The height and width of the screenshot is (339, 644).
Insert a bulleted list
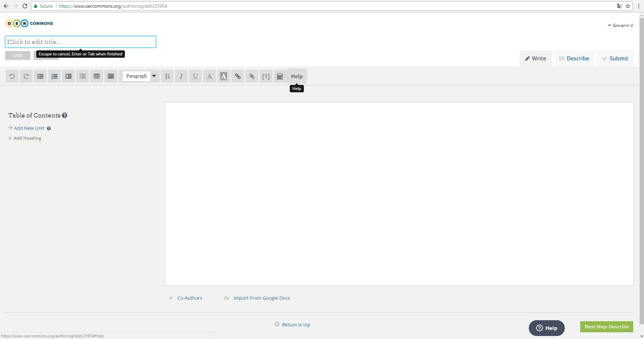tap(40, 77)
